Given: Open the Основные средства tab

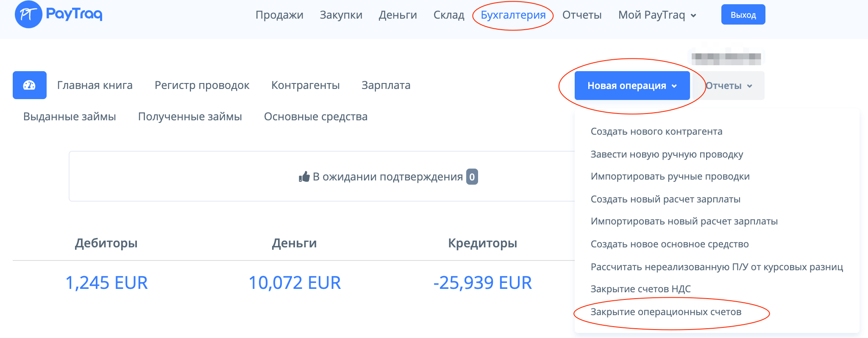Looking at the screenshot, I should click(315, 117).
